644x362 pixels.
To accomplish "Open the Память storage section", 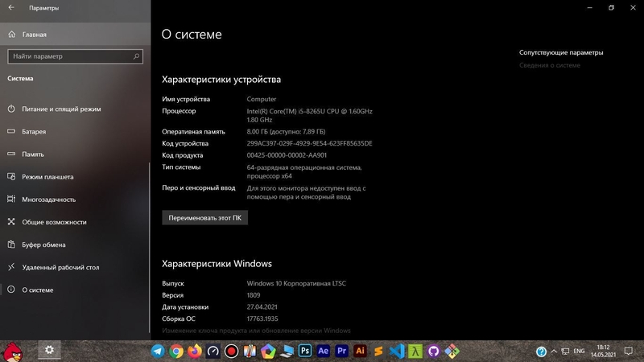I will (75, 154).
